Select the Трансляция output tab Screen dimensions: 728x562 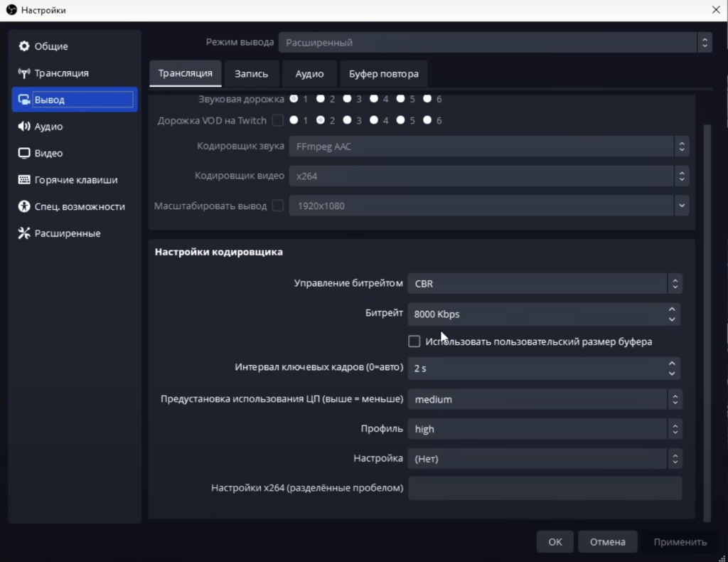pyautogui.click(x=186, y=73)
